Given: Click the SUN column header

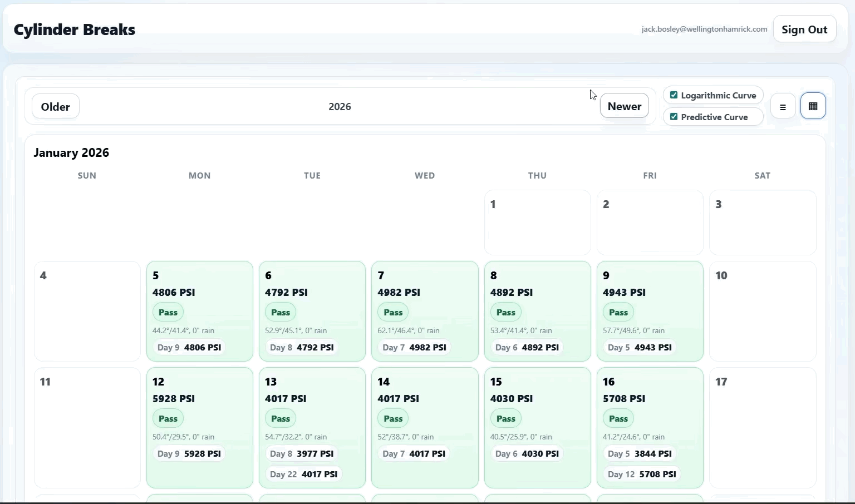Looking at the screenshot, I should tap(87, 175).
